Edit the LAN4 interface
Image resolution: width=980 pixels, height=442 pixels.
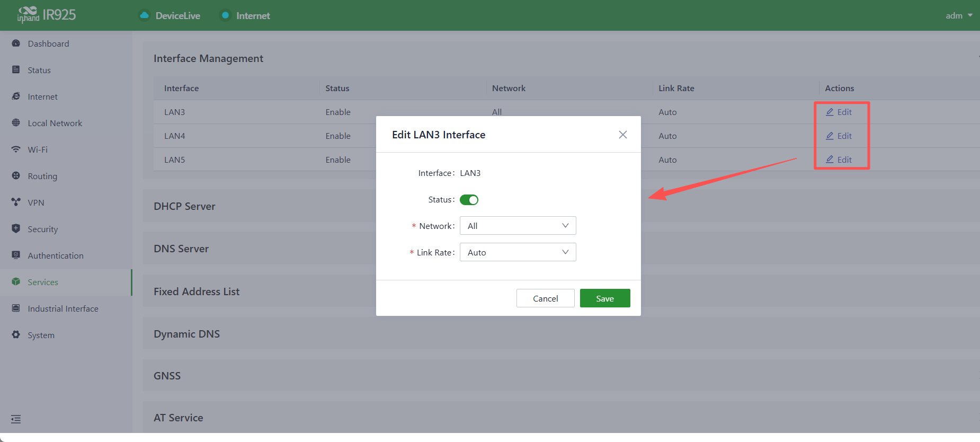[839, 136]
